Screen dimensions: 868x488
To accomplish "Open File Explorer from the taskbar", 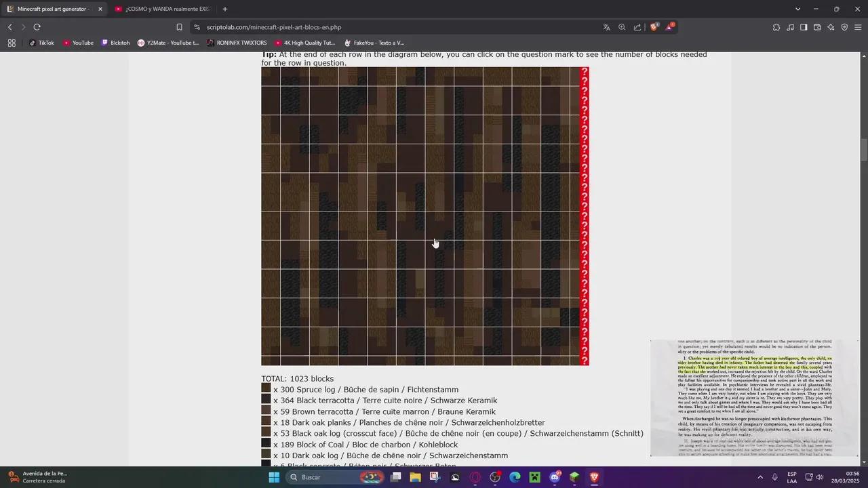I will coord(415,477).
